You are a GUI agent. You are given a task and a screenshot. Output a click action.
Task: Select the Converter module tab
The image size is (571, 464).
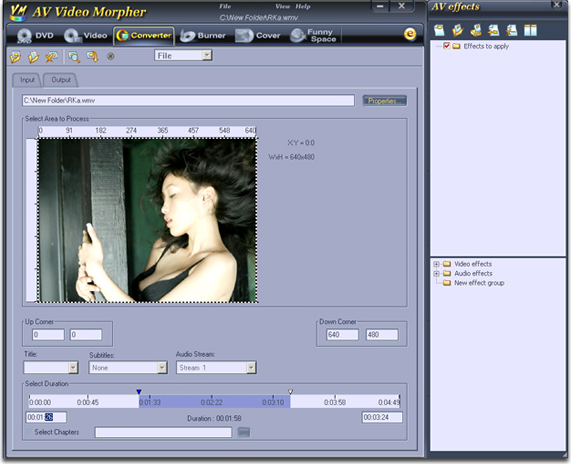144,36
